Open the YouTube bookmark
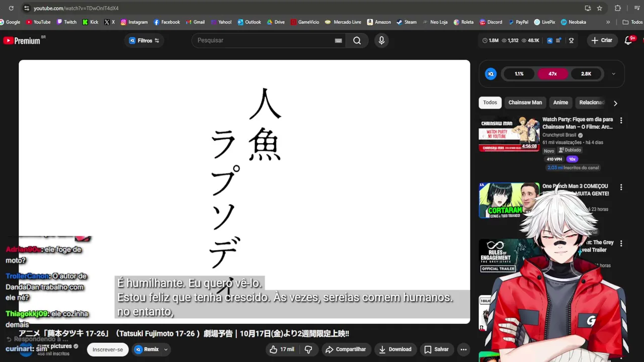Screen dimensions: 644x362 point(38,22)
